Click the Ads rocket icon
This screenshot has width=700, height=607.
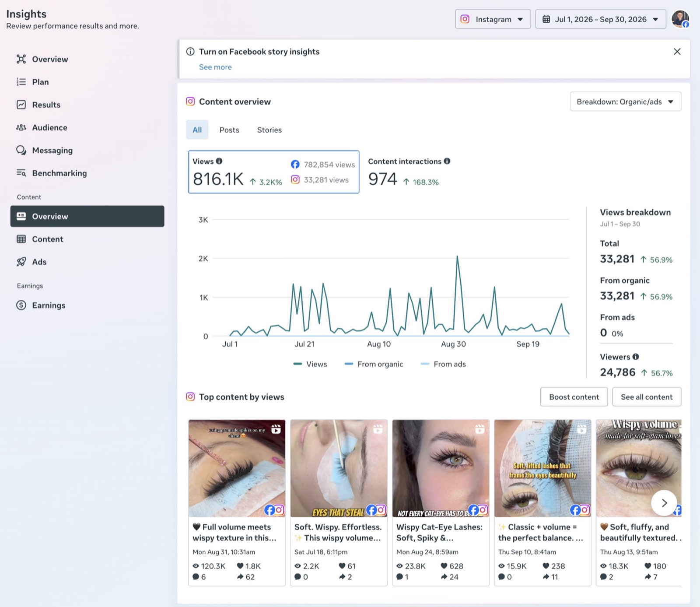[21, 262]
